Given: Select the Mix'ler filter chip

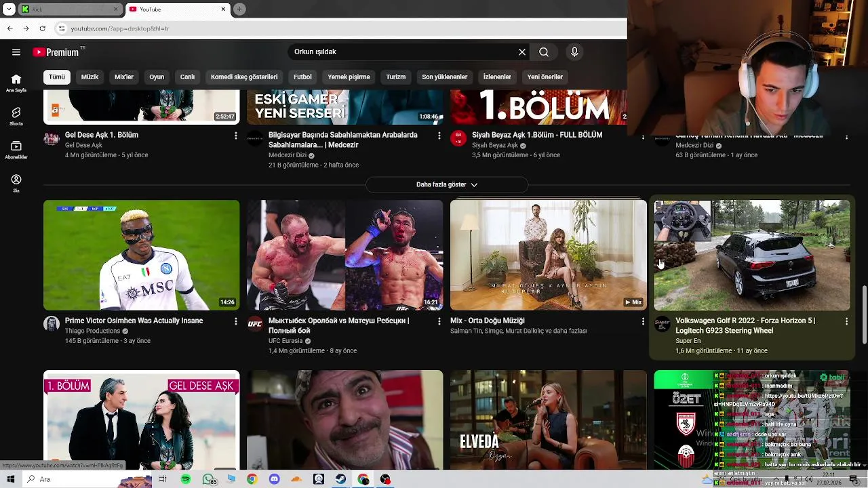Looking at the screenshot, I should click(x=124, y=77).
